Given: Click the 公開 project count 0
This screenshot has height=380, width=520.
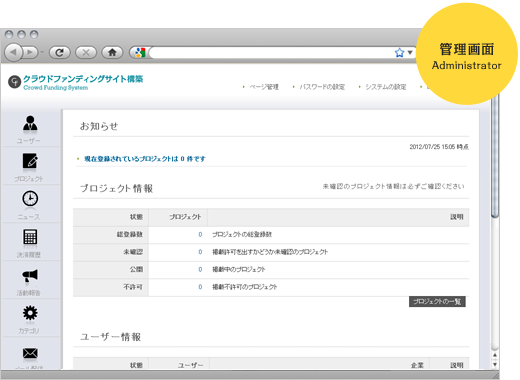Looking at the screenshot, I should pyautogui.click(x=200, y=269).
